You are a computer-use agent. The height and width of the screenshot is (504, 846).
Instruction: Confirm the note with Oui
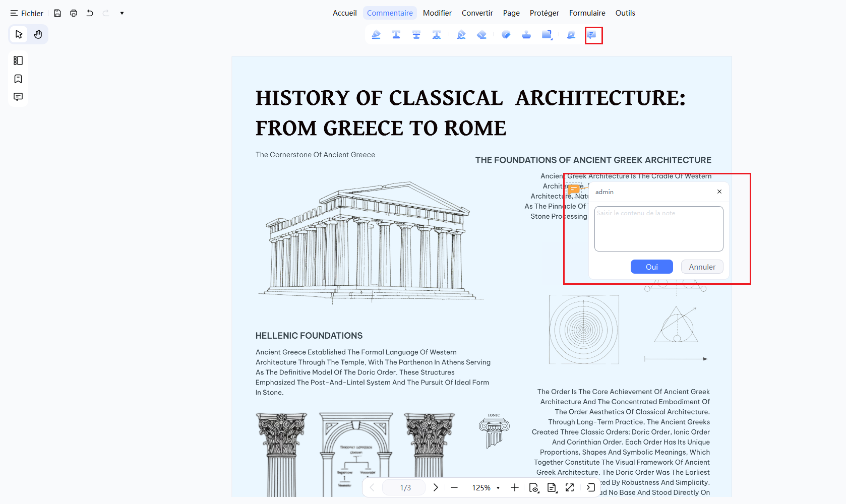coord(652,267)
